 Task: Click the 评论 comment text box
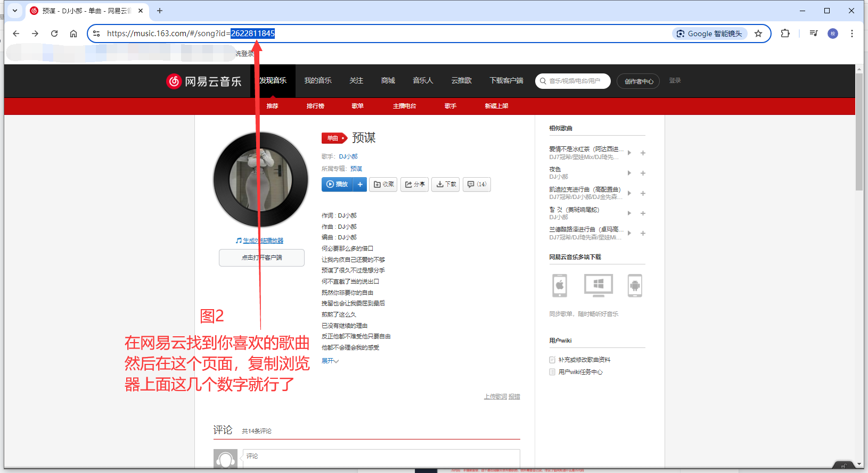pyautogui.click(x=381, y=459)
